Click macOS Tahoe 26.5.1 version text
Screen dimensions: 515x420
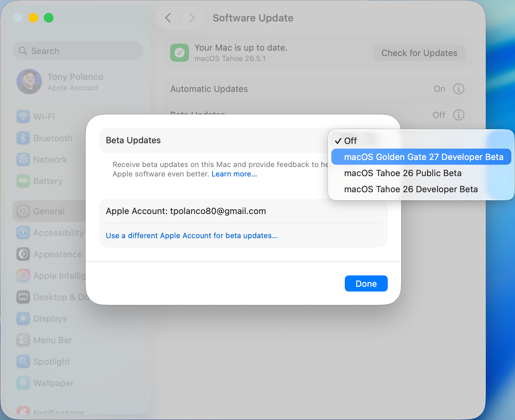coord(230,59)
